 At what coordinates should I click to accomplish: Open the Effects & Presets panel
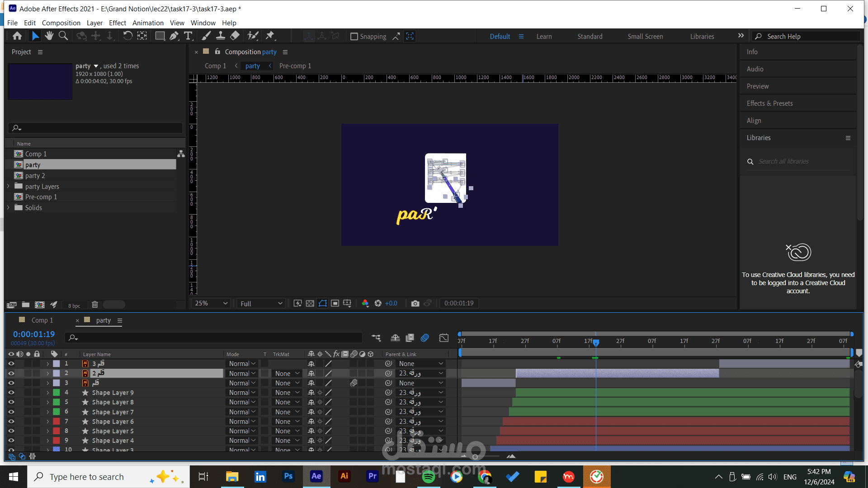(x=769, y=103)
